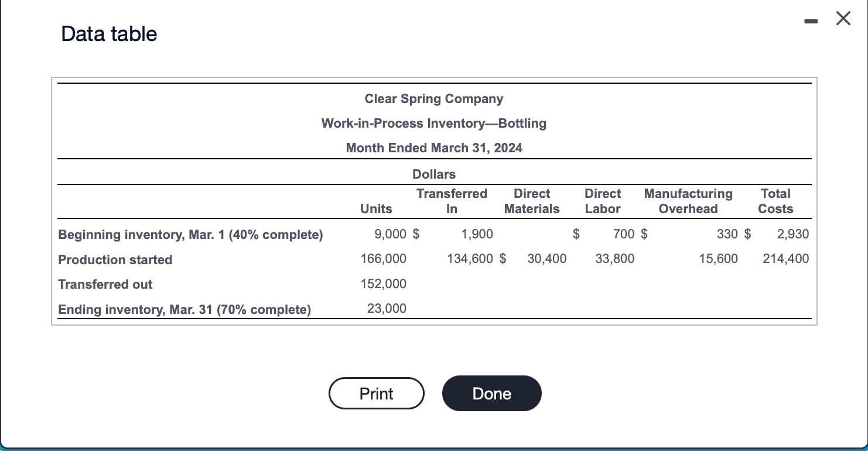Select the Beginning inventory row label
Image resolution: width=868 pixels, height=451 pixels.
[x=190, y=234]
